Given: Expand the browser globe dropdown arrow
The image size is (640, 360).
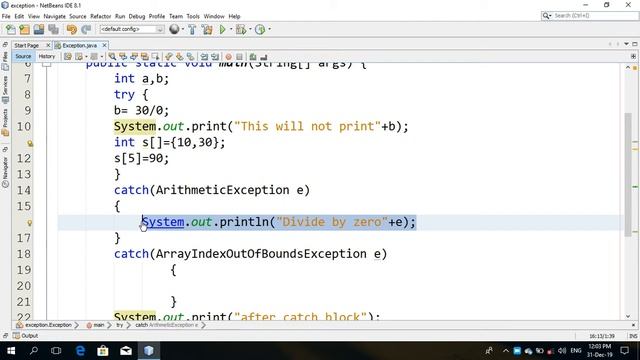Looking at the screenshot, I should click(x=182, y=29).
